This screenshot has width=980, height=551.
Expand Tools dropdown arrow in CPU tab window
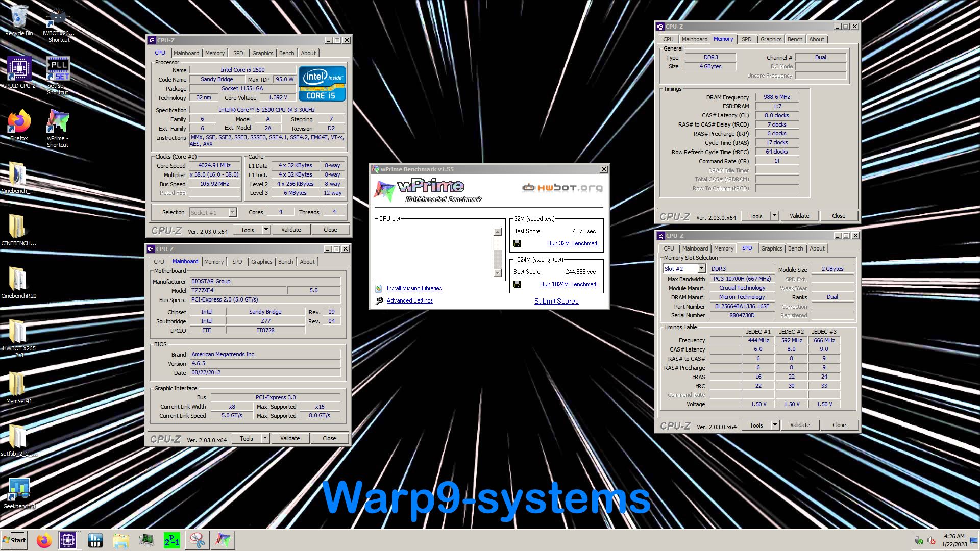[266, 230]
